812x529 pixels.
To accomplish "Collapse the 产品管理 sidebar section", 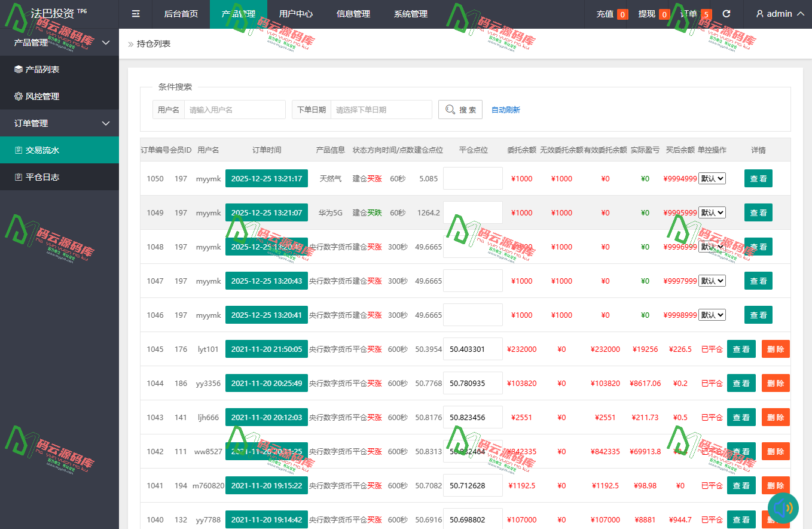I will (x=106, y=42).
